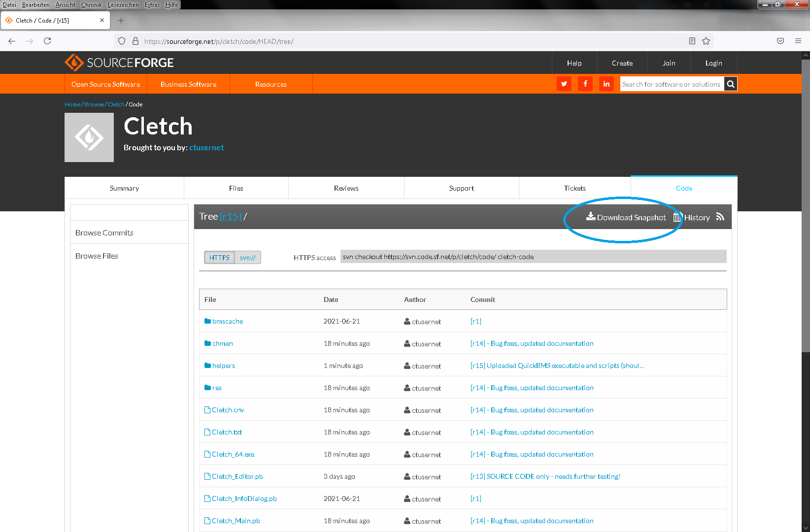The width and height of the screenshot is (810, 532).
Task: Switch to the Files tab
Action: pos(236,188)
